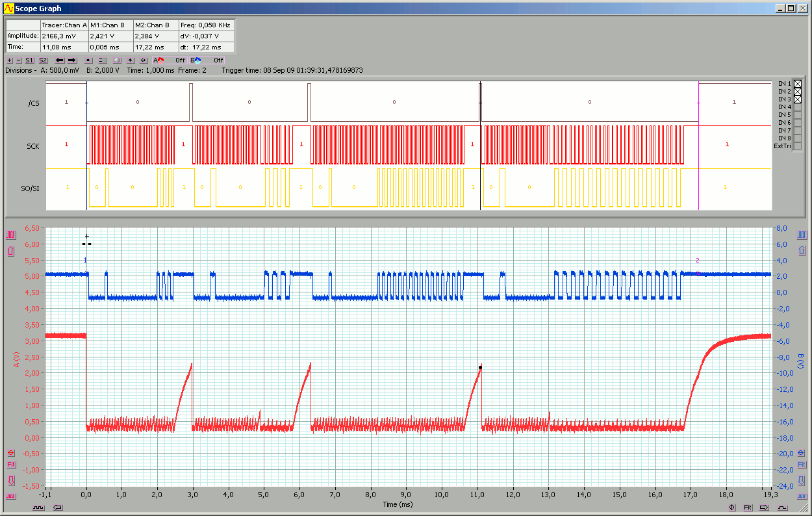Enable the ExtTri trigger input checkbox

[798, 146]
